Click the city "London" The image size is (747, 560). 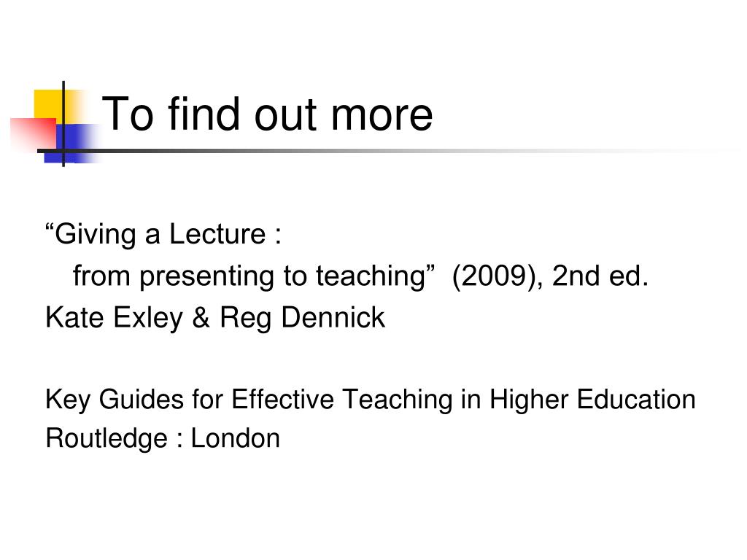click(x=236, y=438)
